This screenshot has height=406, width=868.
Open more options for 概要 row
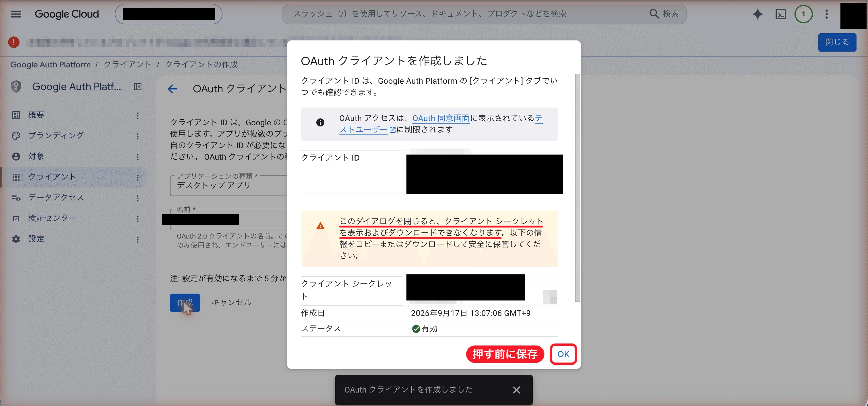(137, 116)
